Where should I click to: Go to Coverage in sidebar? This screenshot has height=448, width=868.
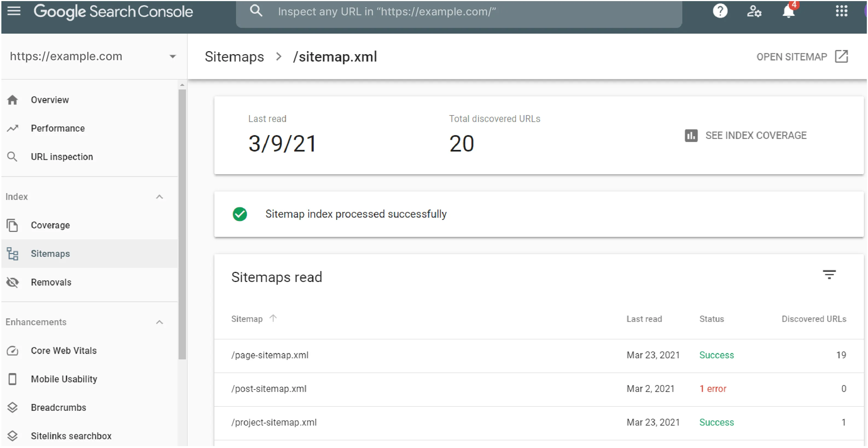50,225
